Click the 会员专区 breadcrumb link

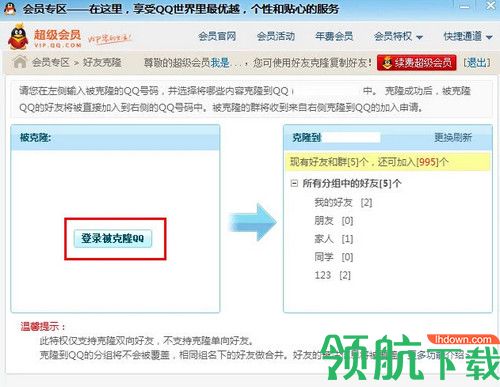[x=51, y=62]
